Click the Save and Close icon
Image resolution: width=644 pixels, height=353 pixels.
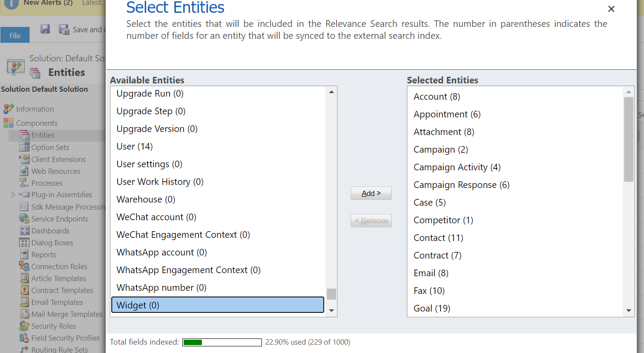click(64, 30)
